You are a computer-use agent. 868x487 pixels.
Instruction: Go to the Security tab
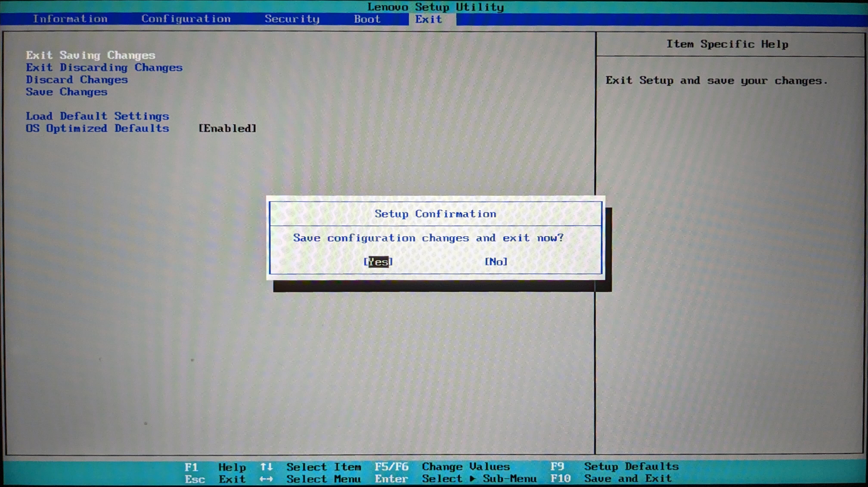point(292,19)
